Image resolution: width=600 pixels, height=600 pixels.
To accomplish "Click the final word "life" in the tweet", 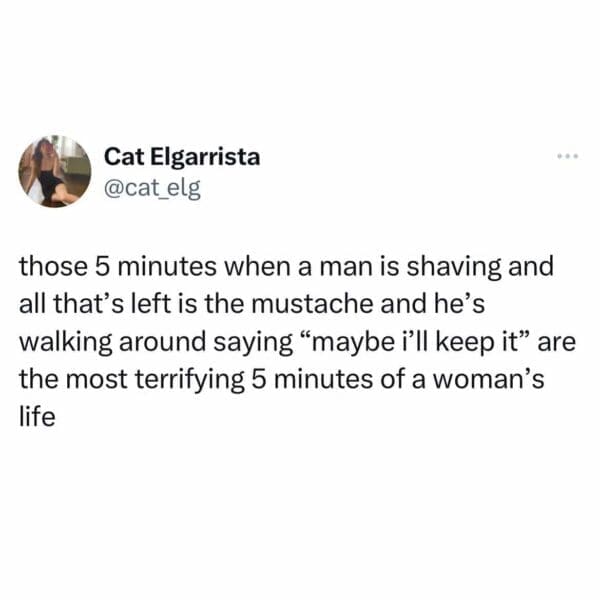I will click(x=37, y=416).
